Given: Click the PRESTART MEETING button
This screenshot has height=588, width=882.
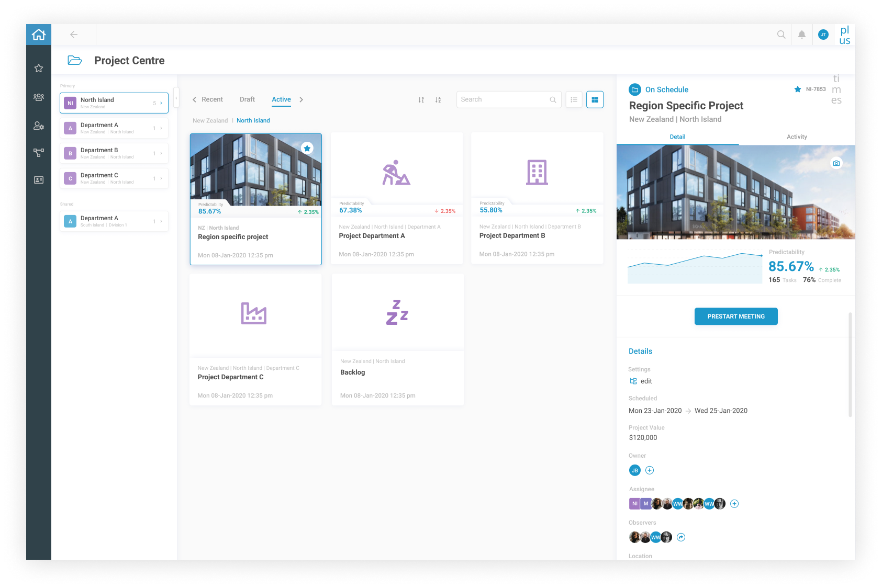Looking at the screenshot, I should click(x=735, y=316).
